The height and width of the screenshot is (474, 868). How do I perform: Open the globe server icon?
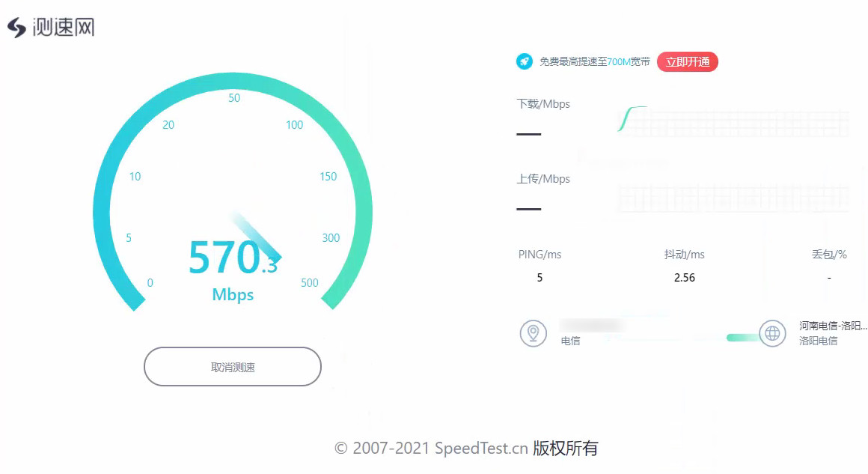click(772, 333)
